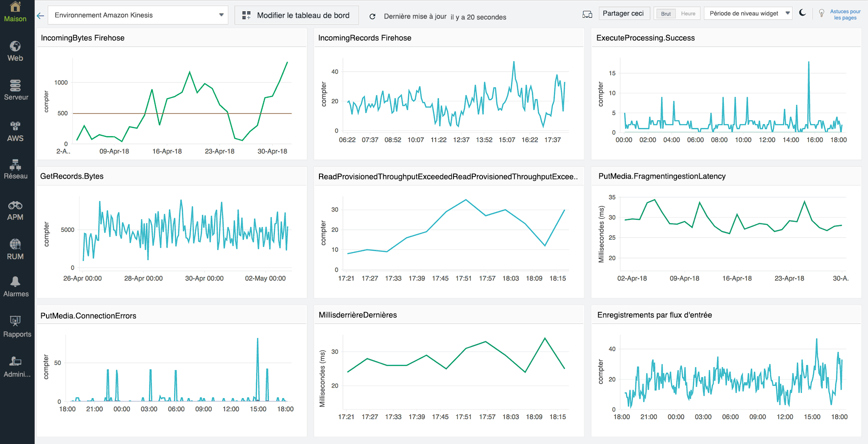Screen dimensions: 868x444
Task: Click the Partager ceci button
Action: tap(624, 13)
